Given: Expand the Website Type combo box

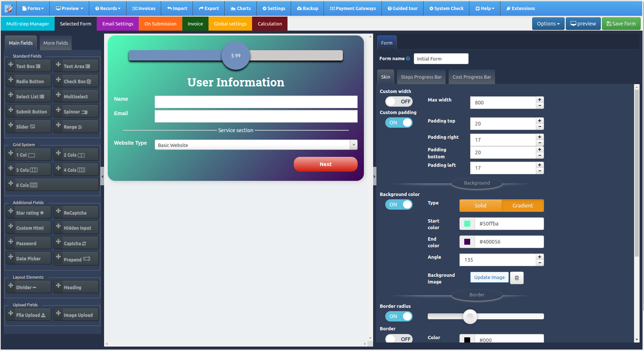Looking at the screenshot, I should (354, 145).
